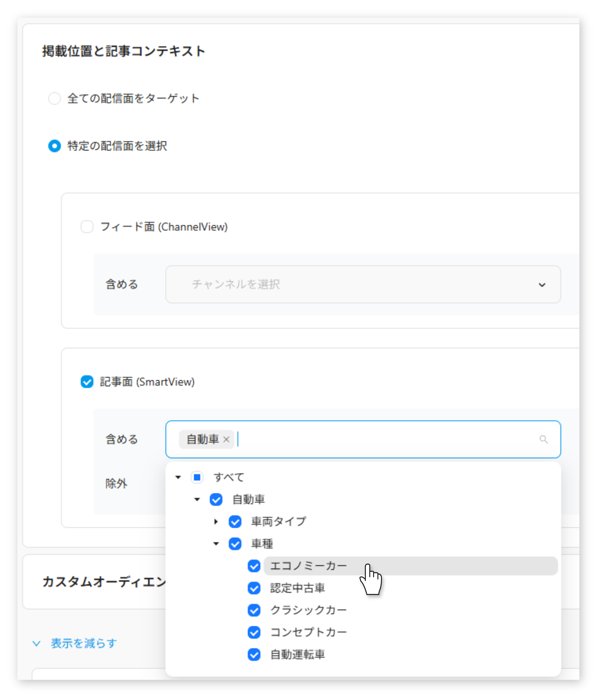Click the 除外 label

click(x=116, y=483)
